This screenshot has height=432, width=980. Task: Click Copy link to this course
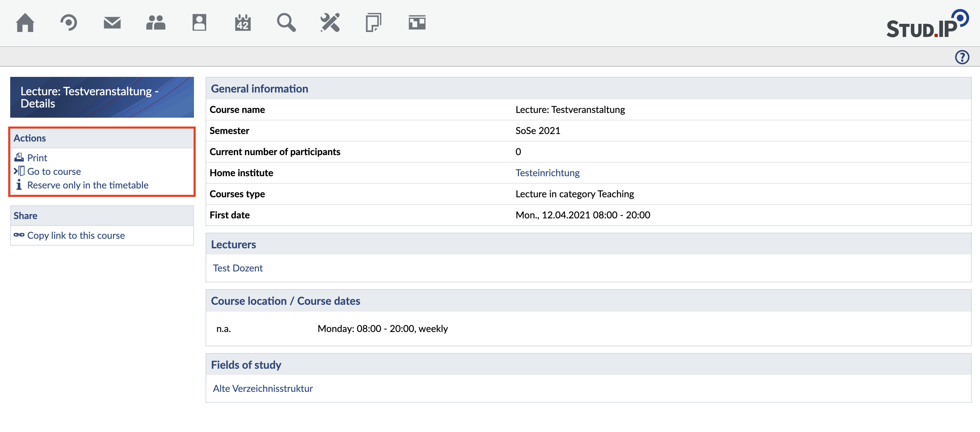pos(76,235)
